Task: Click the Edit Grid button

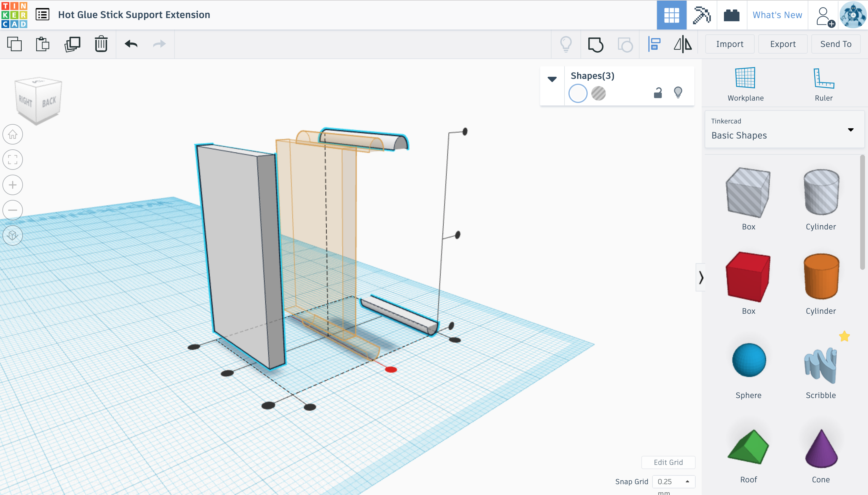Action: click(668, 462)
